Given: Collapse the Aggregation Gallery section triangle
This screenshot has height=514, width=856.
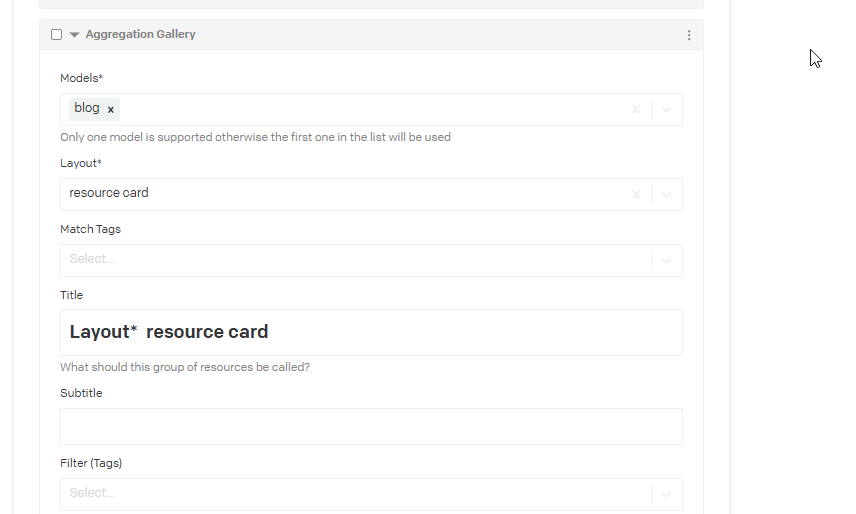Looking at the screenshot, I should tap(74, 35).
